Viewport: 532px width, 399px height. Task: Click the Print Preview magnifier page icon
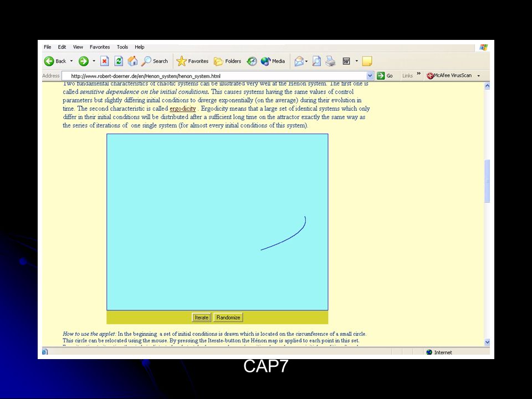click(x=316, y=61)
